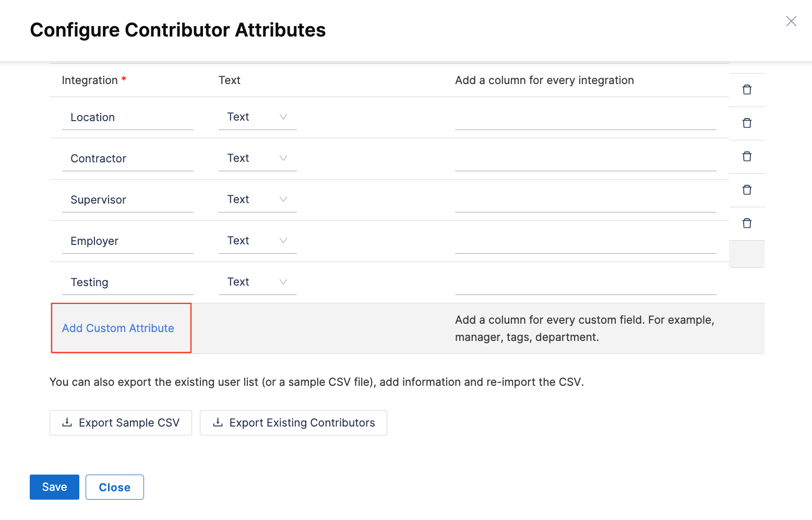Viewport: 812px width, 520px height.
Task: Expand the Contractor type dropdown
Action: [257, 158]
